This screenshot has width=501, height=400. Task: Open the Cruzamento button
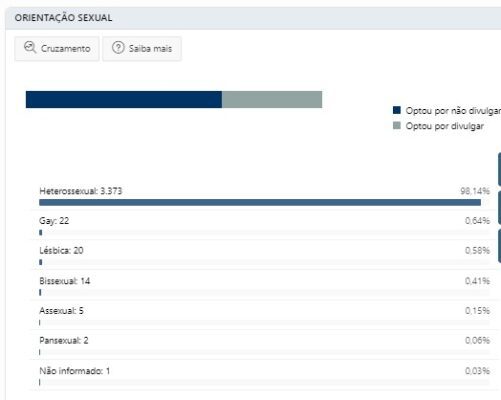[57, 49]
